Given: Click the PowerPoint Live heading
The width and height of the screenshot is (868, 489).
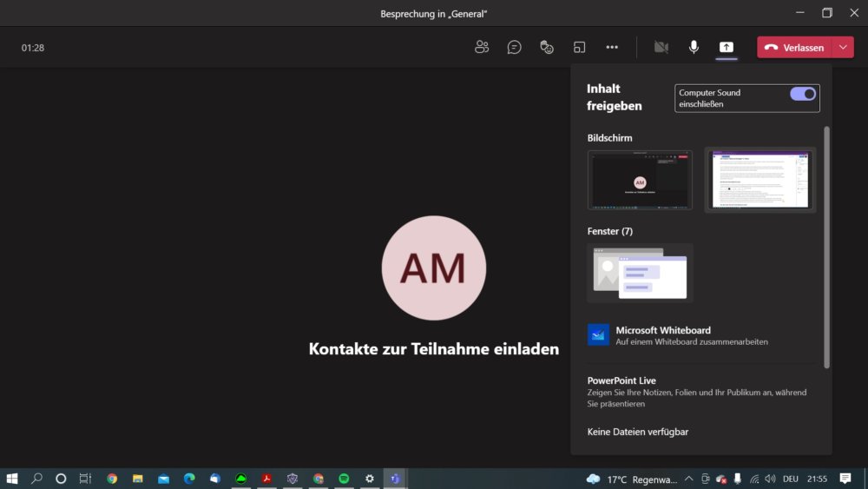Looking at the screenshot, I should [621, 380].
